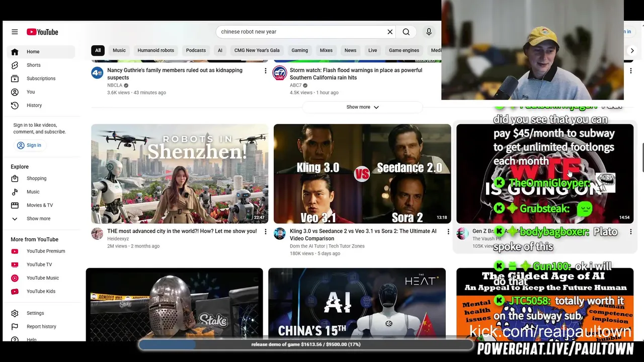The width and height of the screenshot is (644, 362).
Task: Open Music under Explore
Action: point(41,192)
